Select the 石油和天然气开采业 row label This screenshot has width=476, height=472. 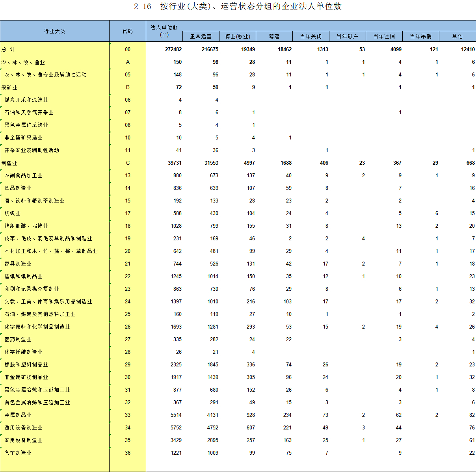(x=29, y=112)
